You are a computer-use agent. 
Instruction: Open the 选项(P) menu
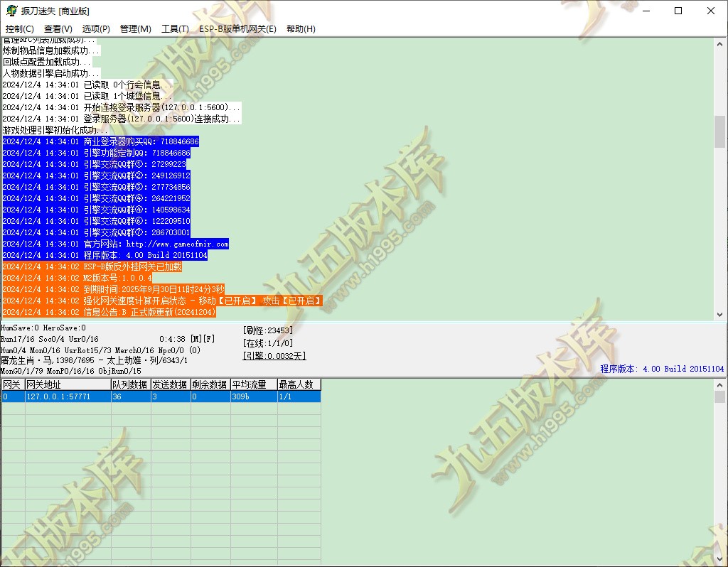coord(96,28)
